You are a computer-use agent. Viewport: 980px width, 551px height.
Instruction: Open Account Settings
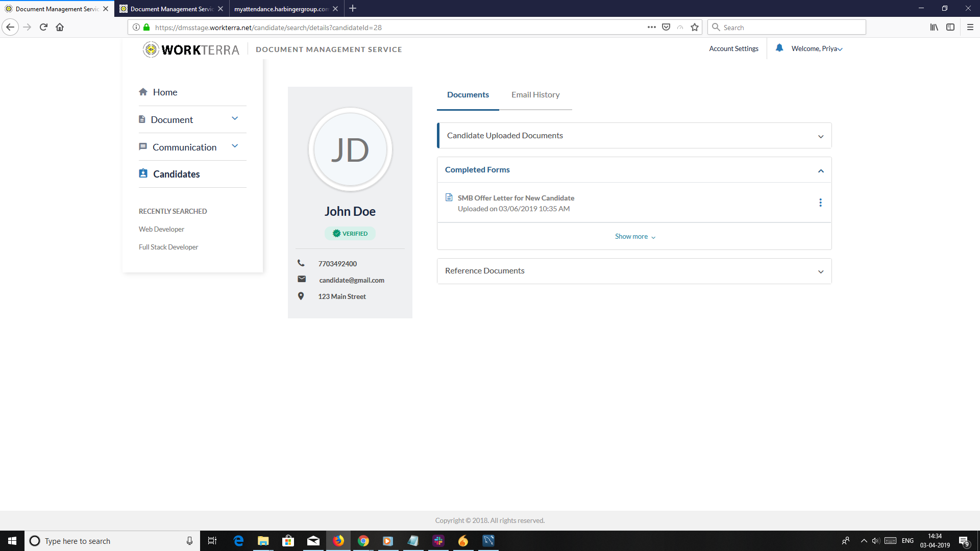click(733, 49)
